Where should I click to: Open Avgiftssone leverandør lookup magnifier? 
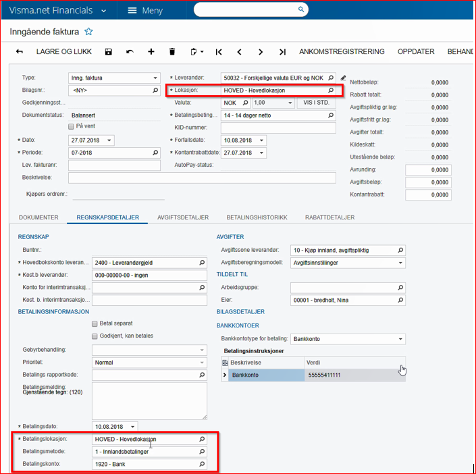pos(400,250)
